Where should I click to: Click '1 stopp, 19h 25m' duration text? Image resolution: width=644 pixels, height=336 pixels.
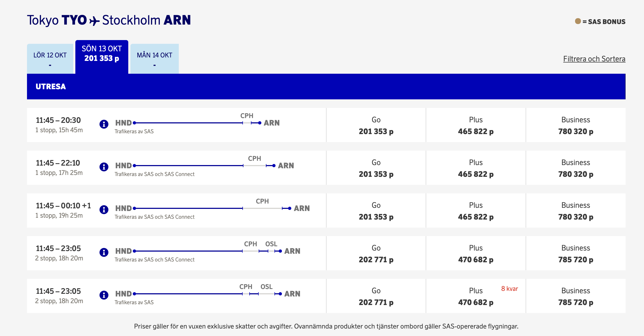coord(59,216)
